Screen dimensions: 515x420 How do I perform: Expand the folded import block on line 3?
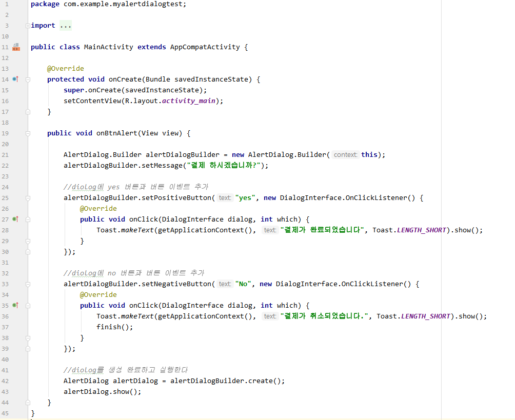(28, 26)
